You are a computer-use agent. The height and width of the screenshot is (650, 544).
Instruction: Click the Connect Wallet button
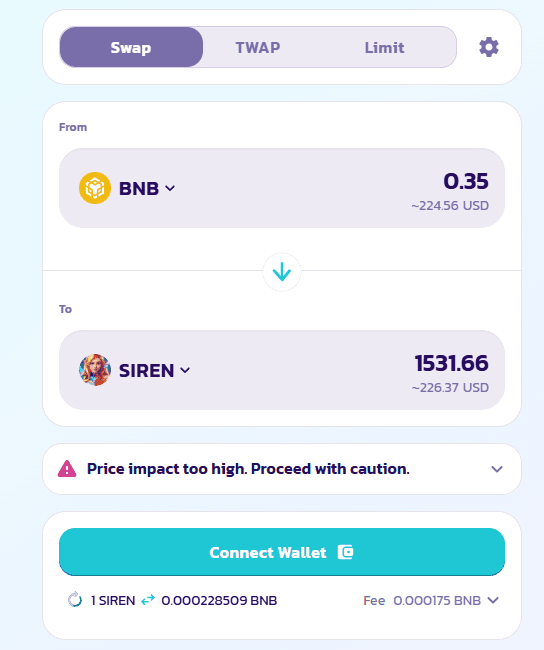pos(282,552)
